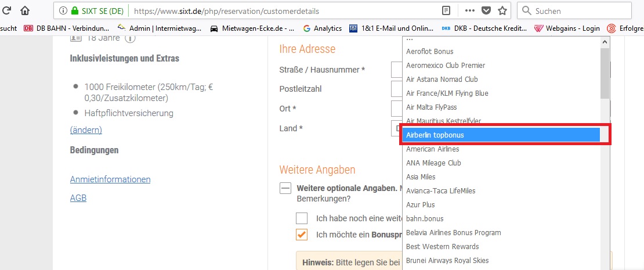Select Air France/KLM Flying Blue option
The image size is (644, 270).
[501, 93]
